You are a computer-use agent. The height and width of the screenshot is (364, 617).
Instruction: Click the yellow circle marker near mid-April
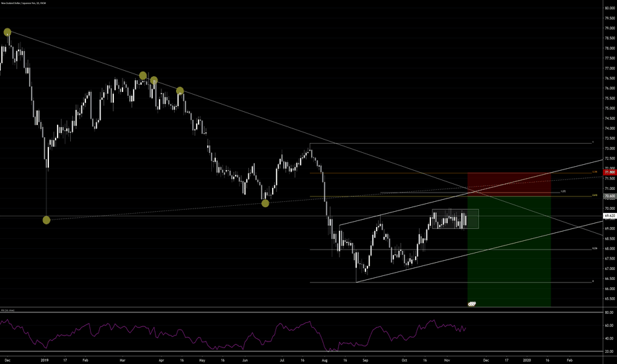(179, 91)
